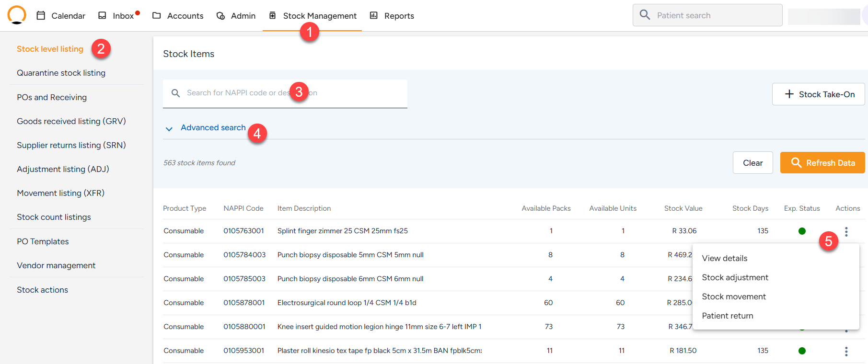Open the Stock Management tab
Image resolution: width=868 pixels, height=364 pixels.
(x=319, y=16)
